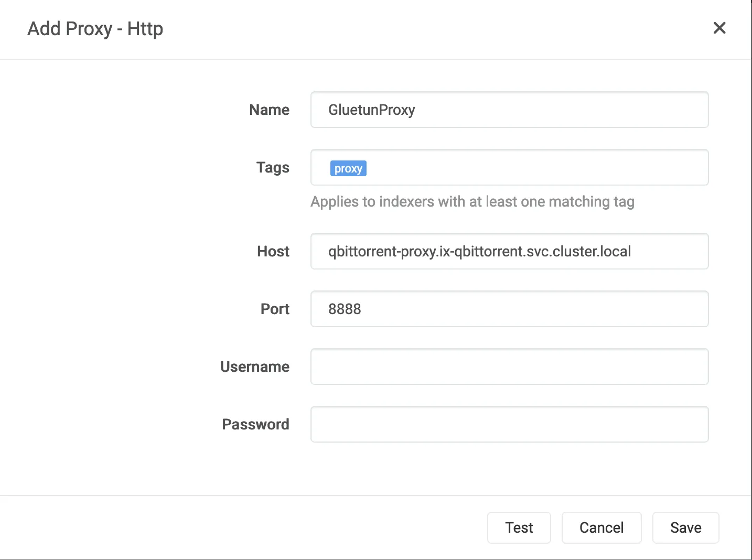
Task: Click the Host input field
Action: coord(509,251)
